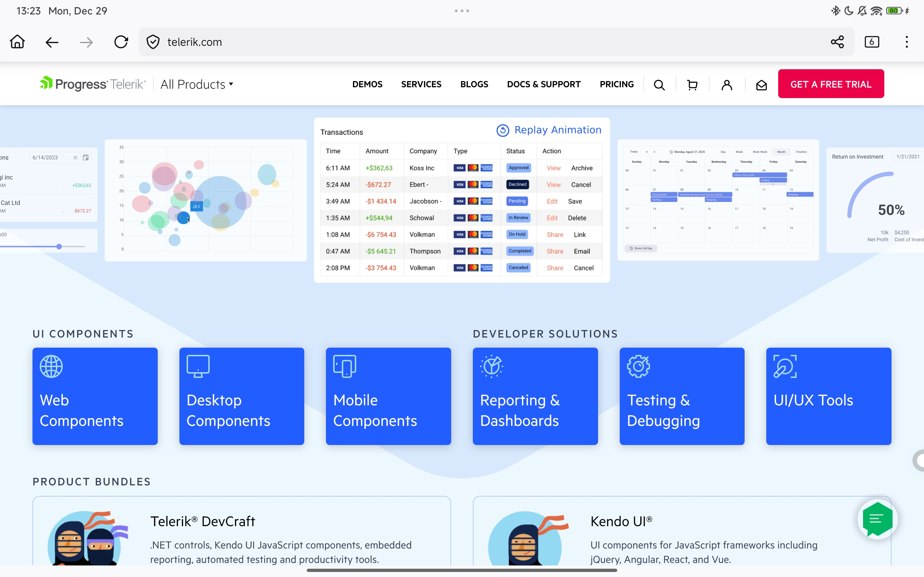The image size is (924, 577).
Task: Click the user account icon
Action: click(727, 84)
